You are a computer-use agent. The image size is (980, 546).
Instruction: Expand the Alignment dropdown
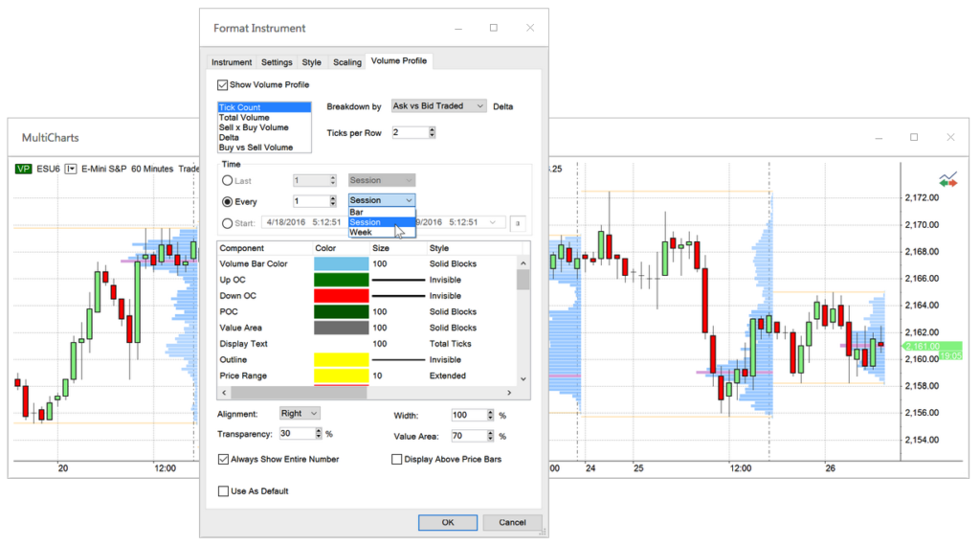(300, 414)
